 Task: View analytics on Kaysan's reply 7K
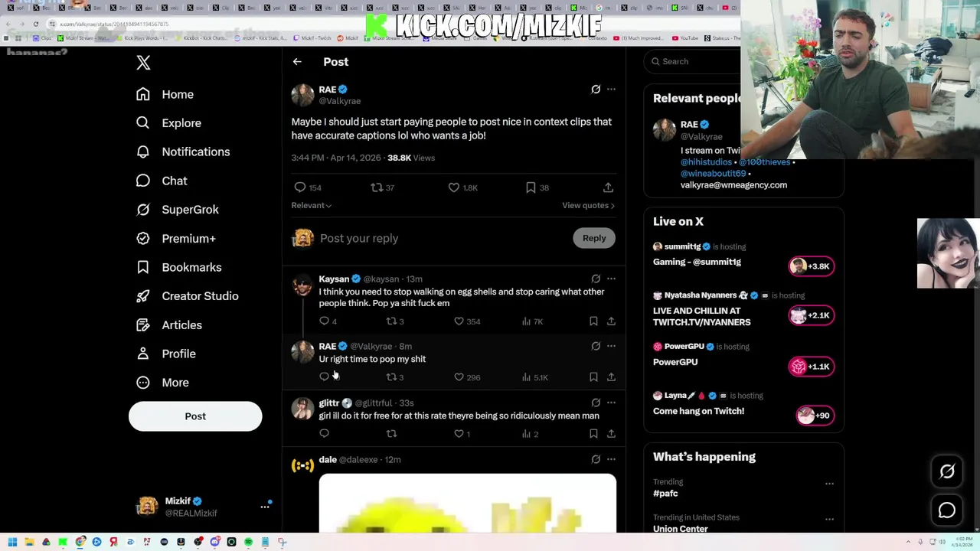[532, 321]
